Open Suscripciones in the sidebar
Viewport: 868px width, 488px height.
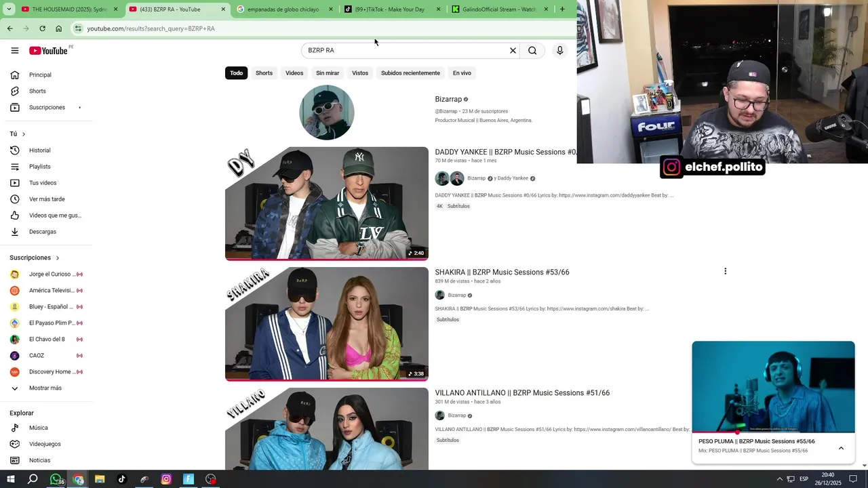pos(46,107)
